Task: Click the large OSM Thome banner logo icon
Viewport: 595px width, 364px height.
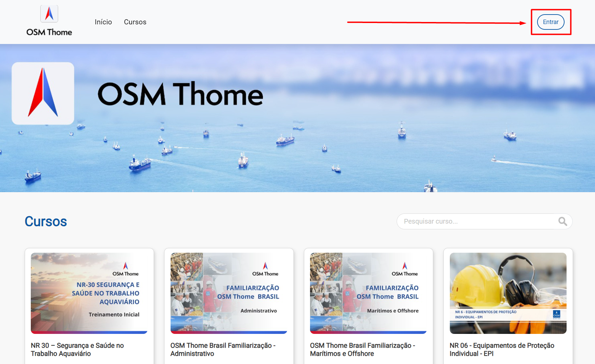Action: [x=43, y=93]
